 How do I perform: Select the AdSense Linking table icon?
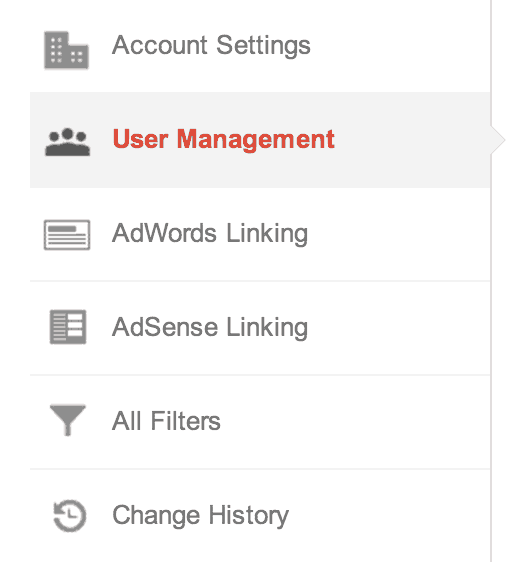click(x=68, y=327)
